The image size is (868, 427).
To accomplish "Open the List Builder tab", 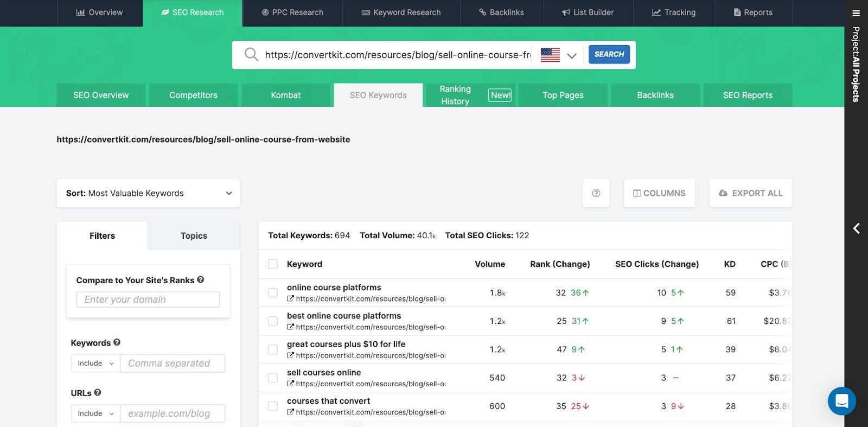I will tap(588, 12).
